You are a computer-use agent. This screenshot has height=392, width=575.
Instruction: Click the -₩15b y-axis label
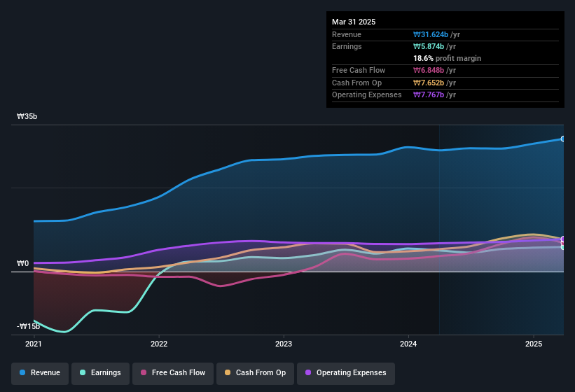[x=28, y=326]
